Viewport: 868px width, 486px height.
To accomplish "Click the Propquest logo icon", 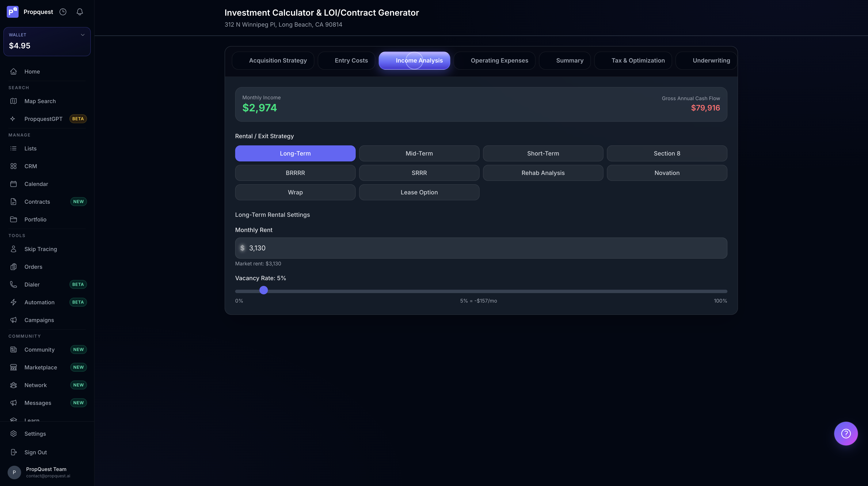I will point(13,12).
